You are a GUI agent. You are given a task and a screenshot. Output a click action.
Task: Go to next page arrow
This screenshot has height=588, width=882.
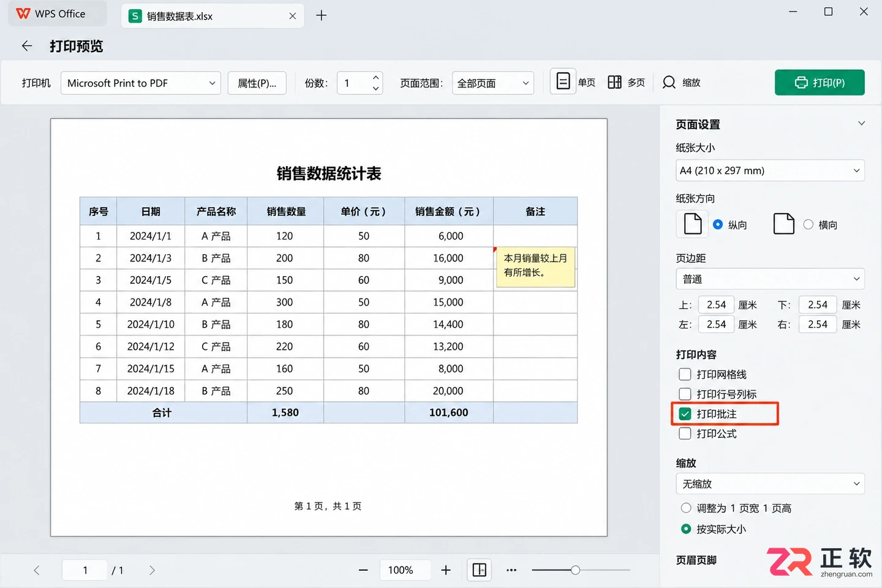pos(152,570)
